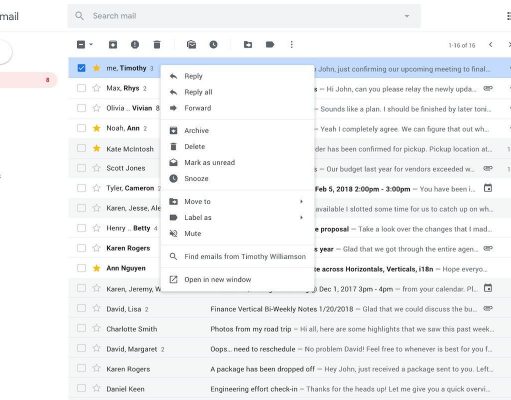511x400 pixels.
Task: Click the 1-16 of 16 page counter
Action: [462, 45]
